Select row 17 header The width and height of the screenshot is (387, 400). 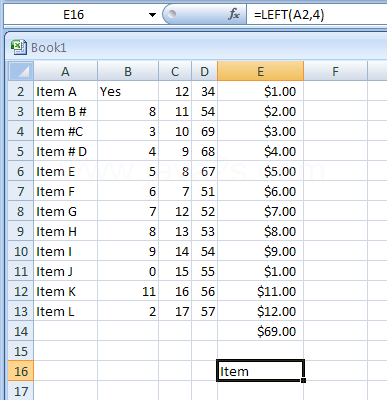coord(21,391)
